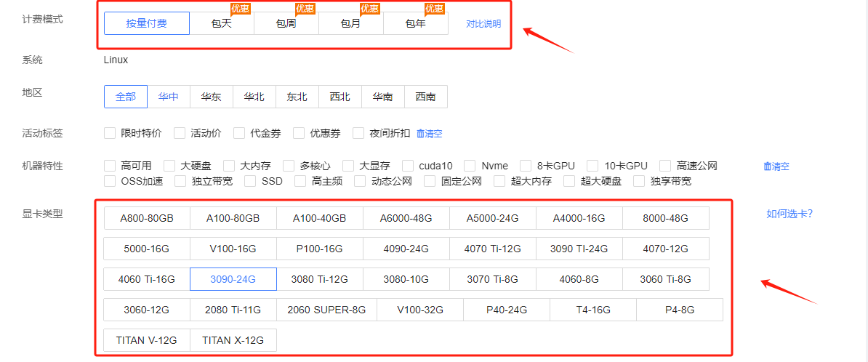Viewport: 868px width, 362px height.
Task: Choose A6000-48G GPU type
Action: tap(406, 218)
